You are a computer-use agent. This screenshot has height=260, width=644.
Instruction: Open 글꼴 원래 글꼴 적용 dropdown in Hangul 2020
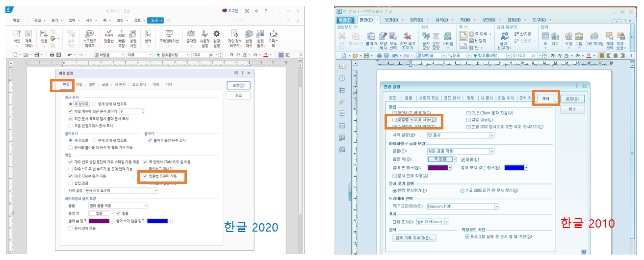[118, 206]
